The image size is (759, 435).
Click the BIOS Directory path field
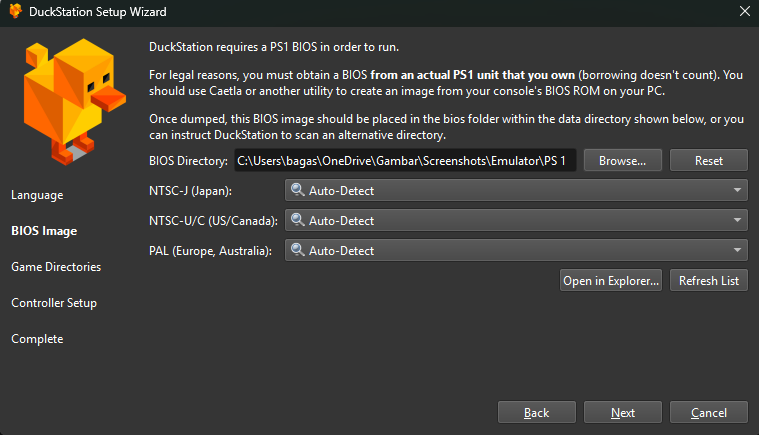(405, 161)
